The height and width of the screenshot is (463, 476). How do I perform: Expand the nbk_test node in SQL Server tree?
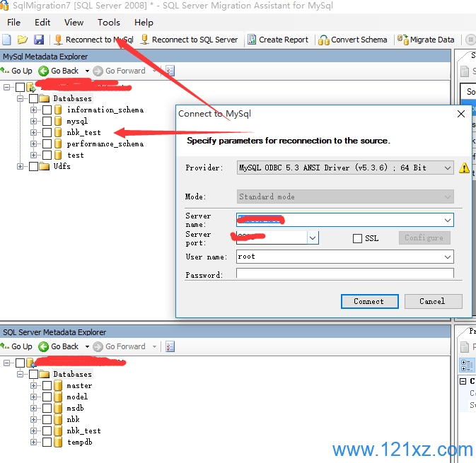(33, 431)
